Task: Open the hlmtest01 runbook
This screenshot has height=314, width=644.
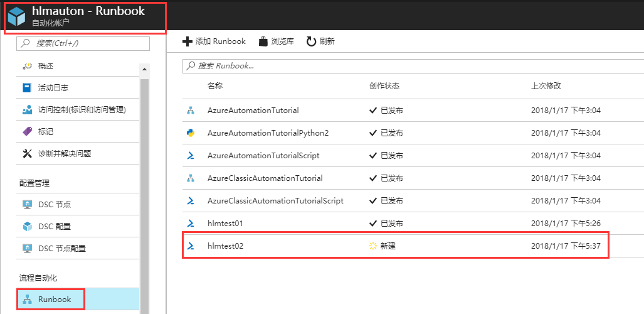Action: tap(226, 224)
